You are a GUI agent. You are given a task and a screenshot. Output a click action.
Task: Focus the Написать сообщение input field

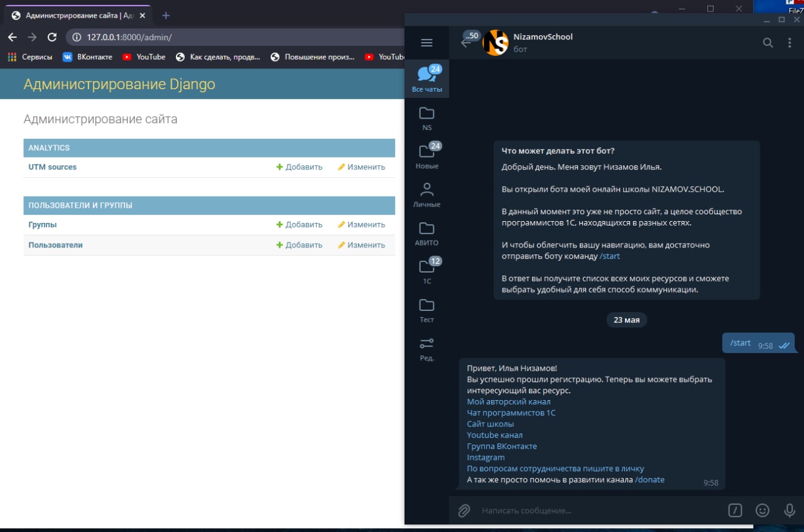point(600,511)
